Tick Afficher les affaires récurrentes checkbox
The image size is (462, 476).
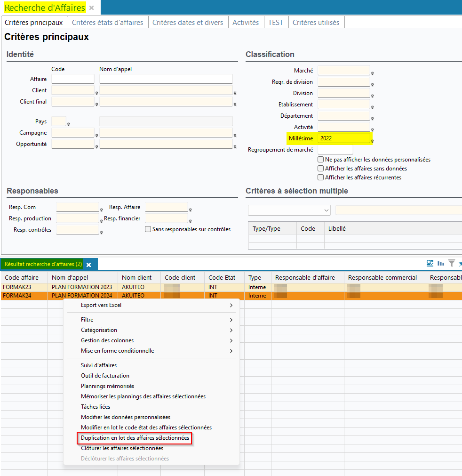(x=321, y=177)
